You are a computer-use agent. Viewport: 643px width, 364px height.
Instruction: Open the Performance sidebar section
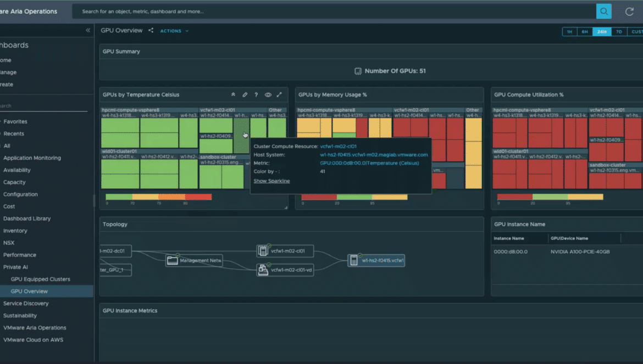pos(20,255)
